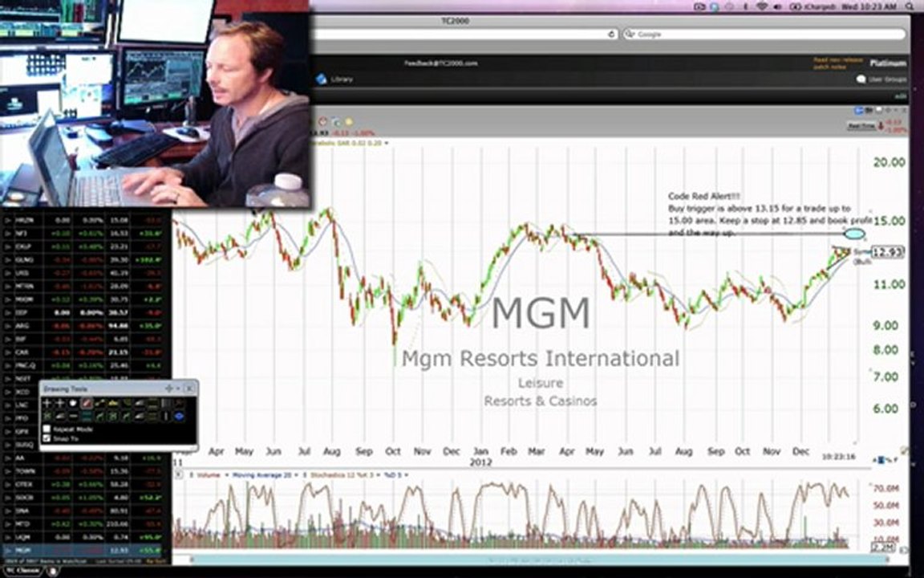Select the single vertical line drawing tool

point(166,417)
